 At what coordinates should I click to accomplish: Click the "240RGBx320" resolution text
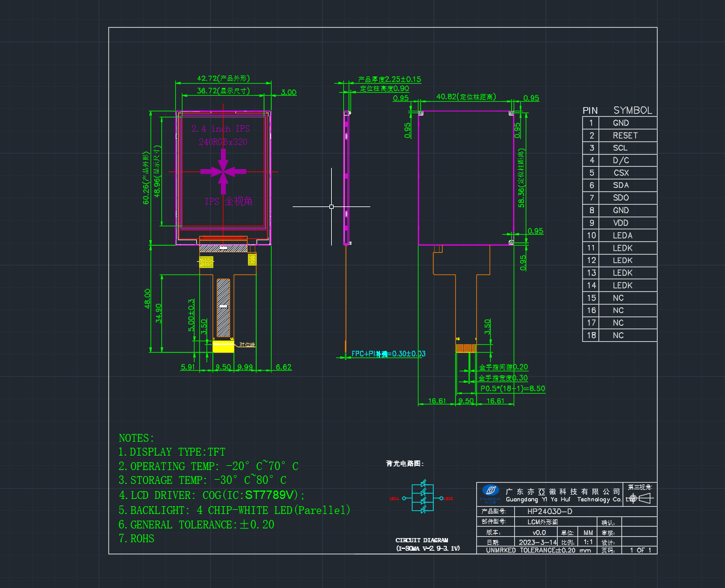[x=223, y=142]
